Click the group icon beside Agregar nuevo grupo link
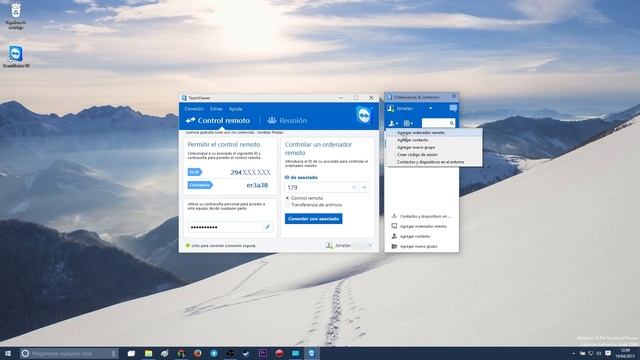Screen dimensions: 640x360 point(394,246)
